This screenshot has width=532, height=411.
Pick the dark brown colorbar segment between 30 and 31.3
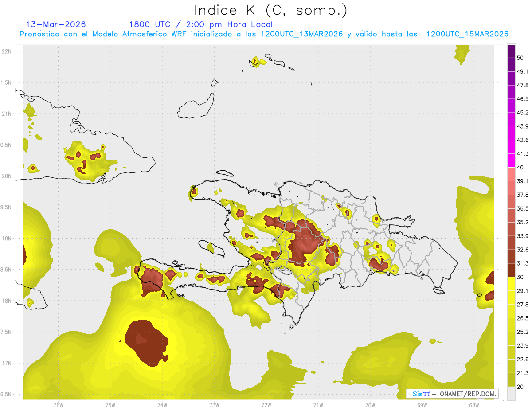(511, 270)
